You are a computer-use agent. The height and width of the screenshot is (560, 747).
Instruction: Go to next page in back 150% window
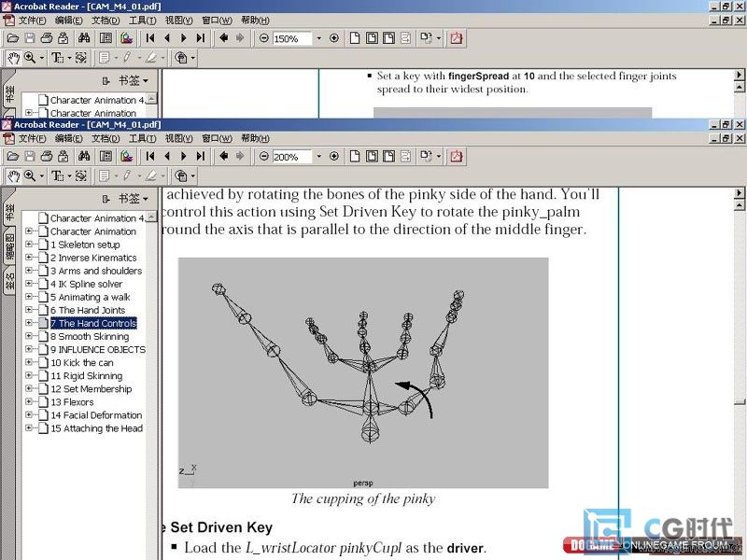[x=183, y=38]
